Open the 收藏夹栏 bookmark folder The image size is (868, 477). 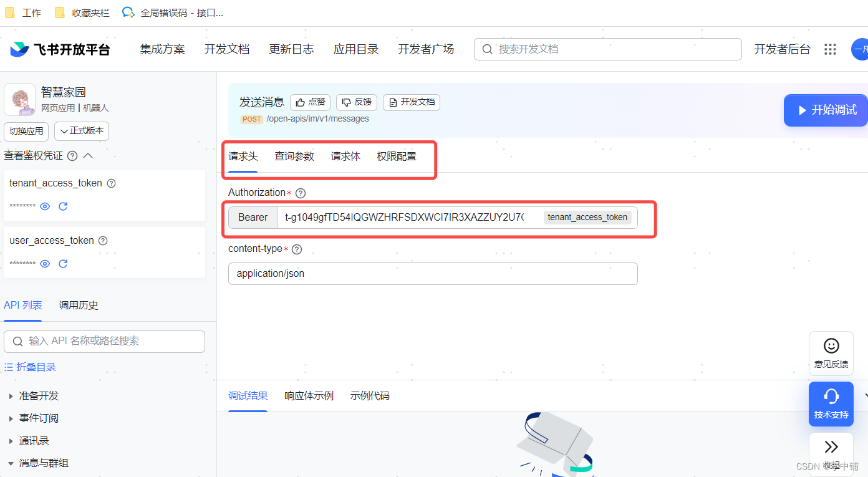(x=82, y=12)
